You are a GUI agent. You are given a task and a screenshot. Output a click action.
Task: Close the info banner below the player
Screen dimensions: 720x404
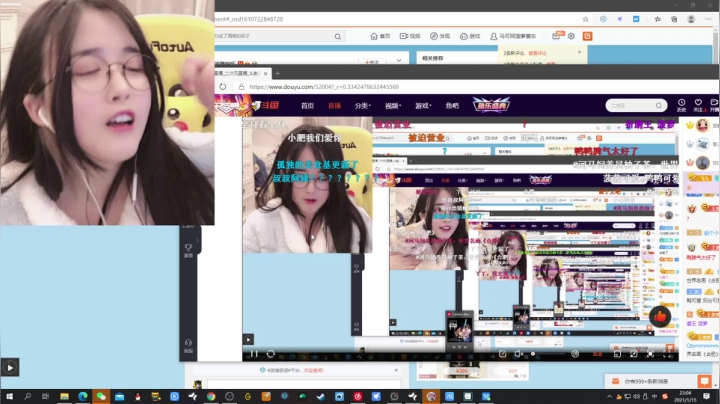(396, 370)
